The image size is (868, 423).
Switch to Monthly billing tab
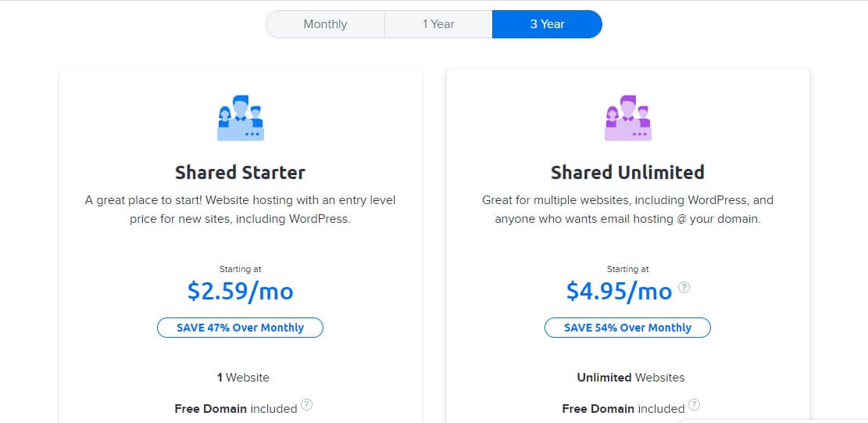pos(326,24)
